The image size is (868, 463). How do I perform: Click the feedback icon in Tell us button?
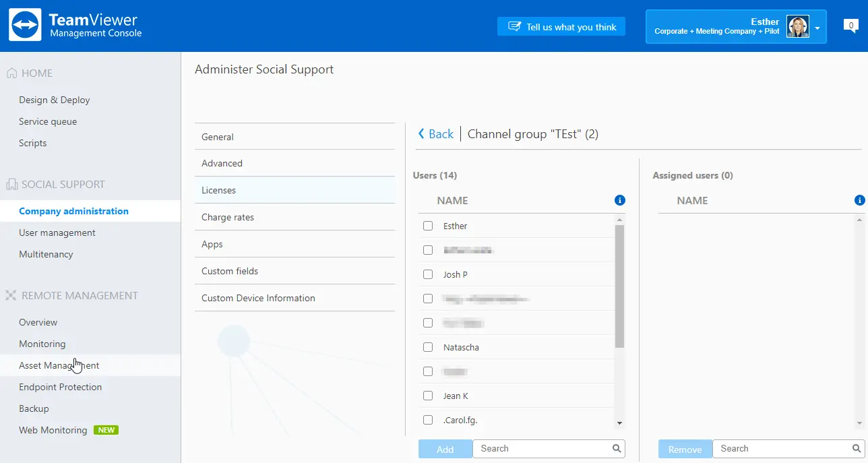pos(515,27)
